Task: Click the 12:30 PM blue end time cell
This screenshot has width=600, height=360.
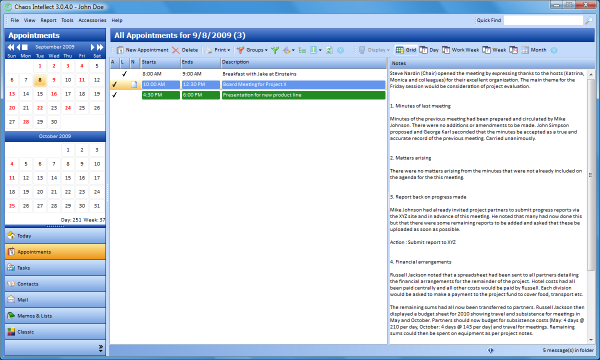Action: pos(201,85)
